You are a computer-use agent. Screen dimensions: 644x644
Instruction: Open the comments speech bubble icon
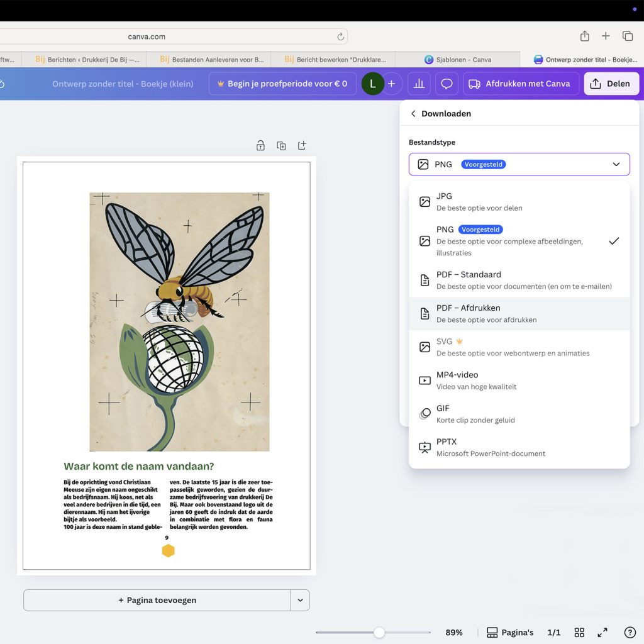447,84
